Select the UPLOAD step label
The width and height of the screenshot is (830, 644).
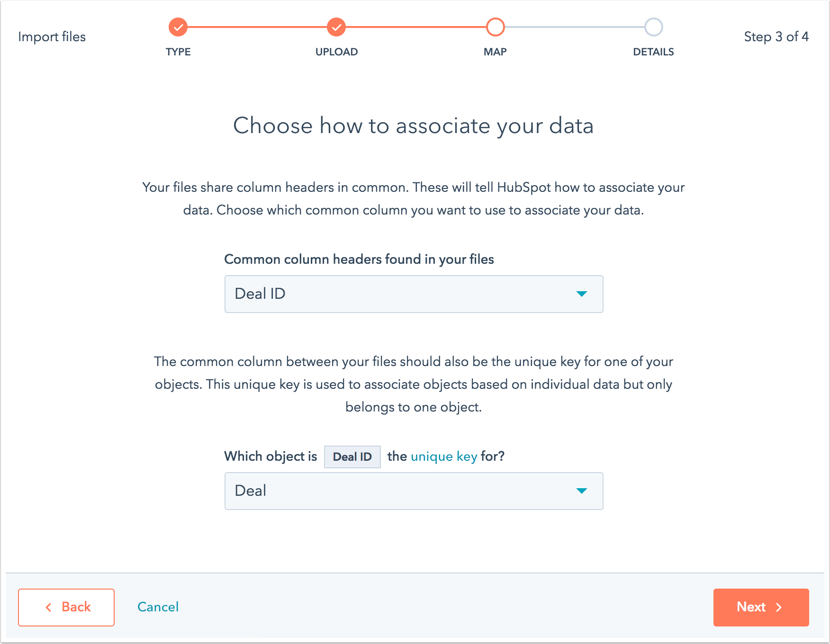336,52
